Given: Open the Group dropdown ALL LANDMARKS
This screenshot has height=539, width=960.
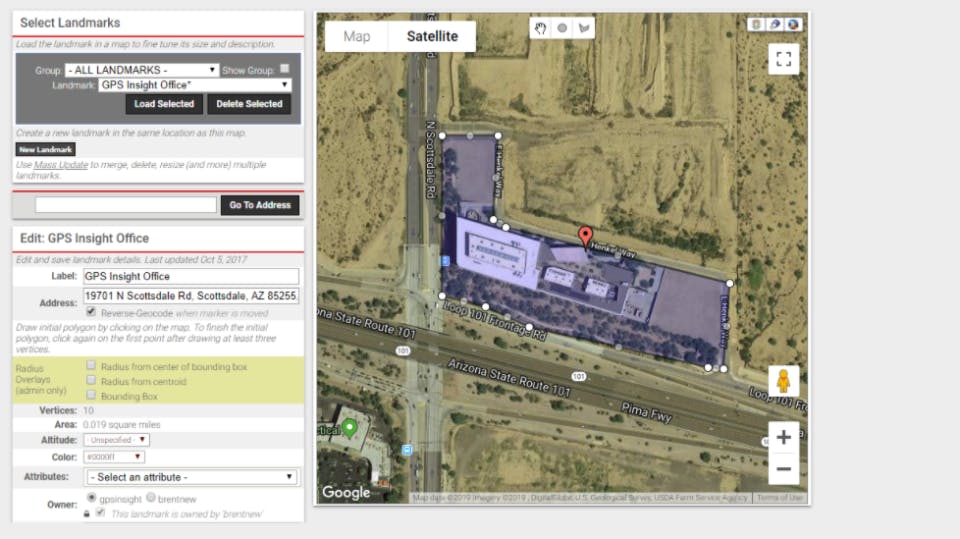Looking at the screenshot, I should (141, 70).
